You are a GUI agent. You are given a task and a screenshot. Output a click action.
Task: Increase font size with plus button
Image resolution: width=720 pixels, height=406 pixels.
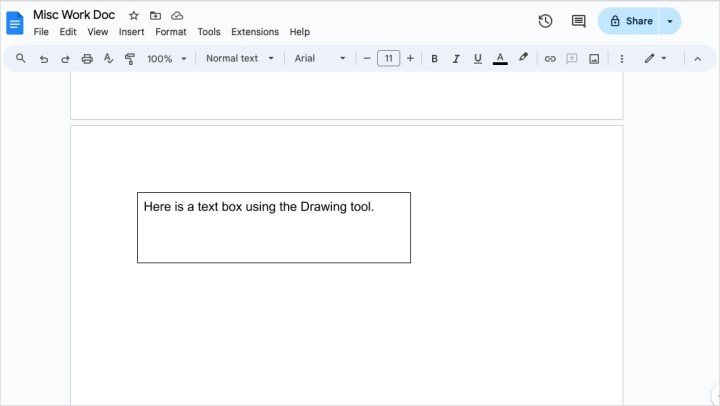click(410, 59)
